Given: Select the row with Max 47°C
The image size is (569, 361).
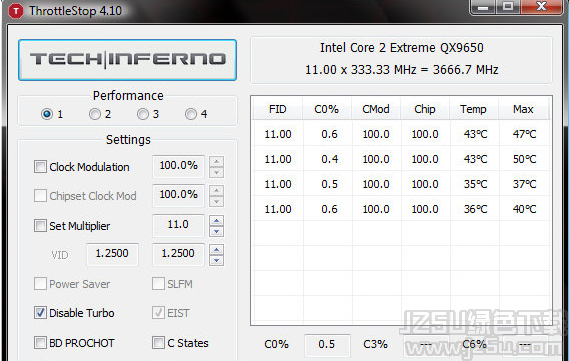Looking at the screenshot, I should [401, 134].
